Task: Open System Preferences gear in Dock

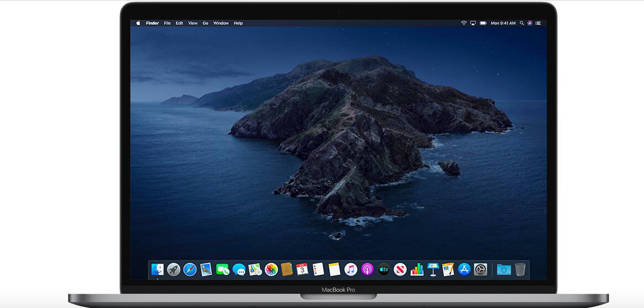Action: click(x=481, y=269)
